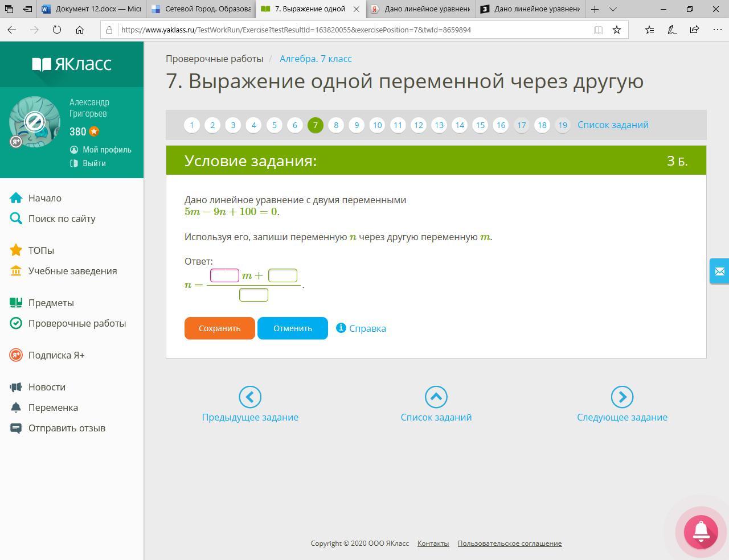This screenshot has height=560, width=729.
Task: Click the next task arrow icon
Action: point(622,397)
